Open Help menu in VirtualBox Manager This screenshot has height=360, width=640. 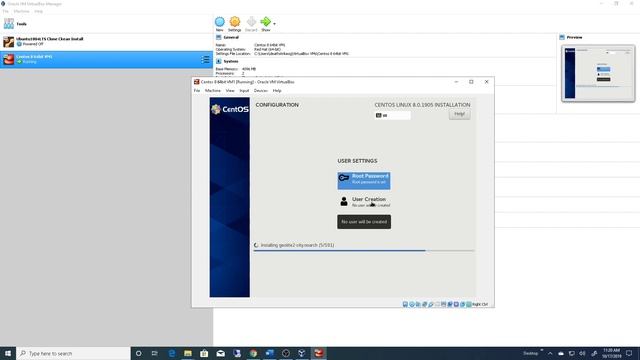tap(38, 11)
